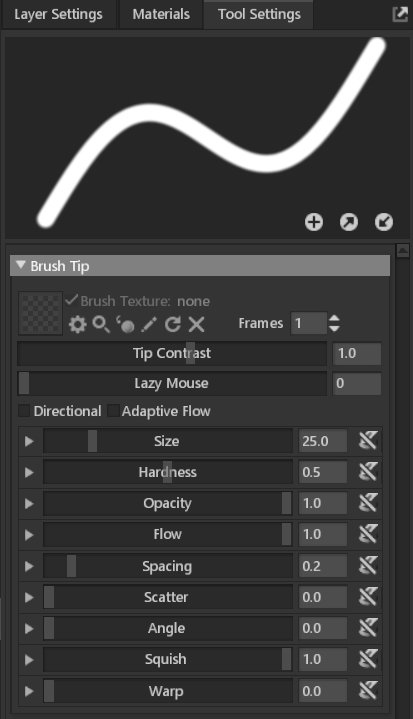
Task: Click the pencil edit icon for brush texture
Action: coord(149,325)
